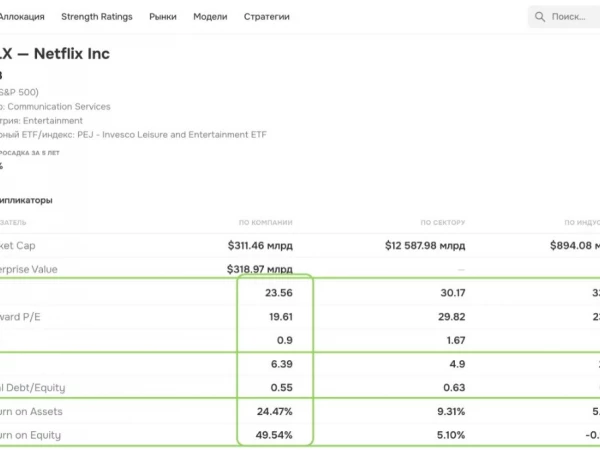Click the Return on Assets row label

pos(31,411)
